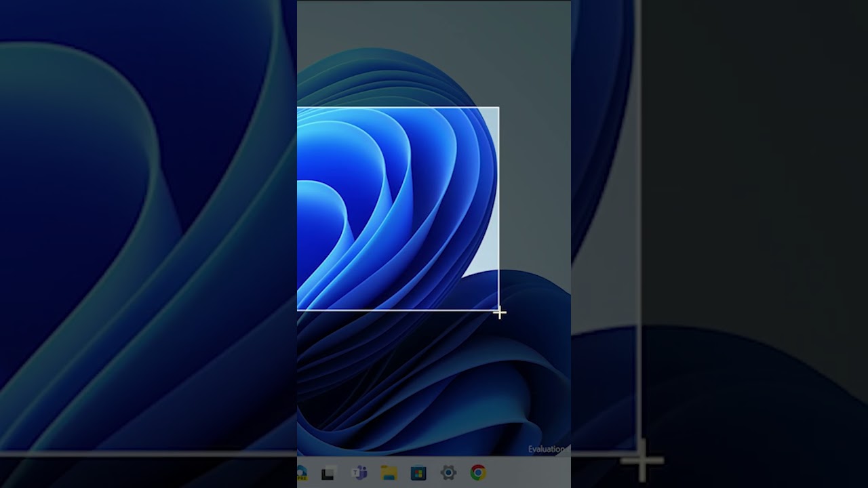Open the Settings gear in taskbar
Viewport: 868px width, 488px height.
click(x=448, y=472)
